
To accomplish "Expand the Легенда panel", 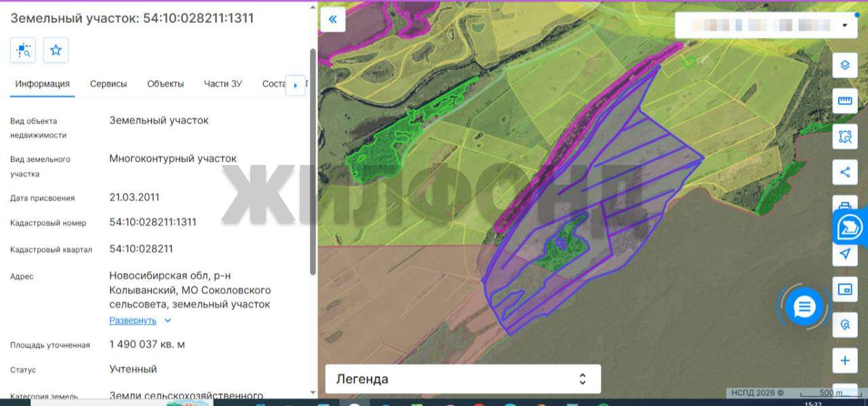I will [463, 379].
